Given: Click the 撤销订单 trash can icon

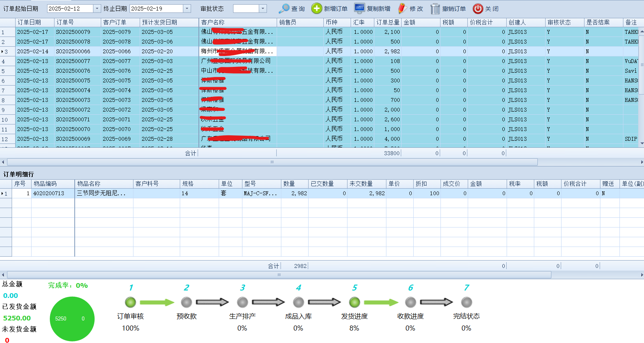Looking at the screenshot, I should click(435, 9).
